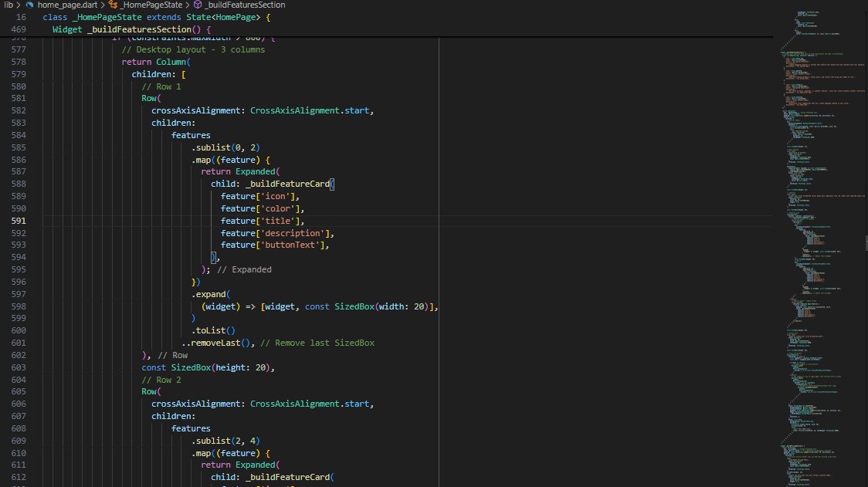This screenshot has width=868, height=487.
Task: Select the feature['description'] expression
Action: tap(275, 232)
